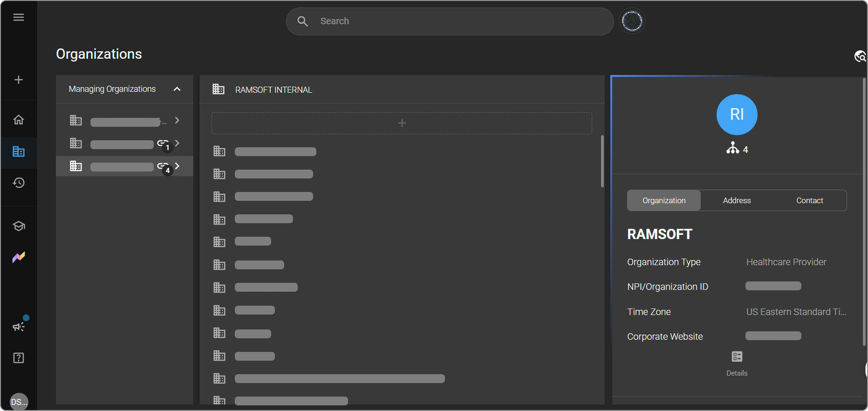Expand the managing organization row without link badge

177,120
